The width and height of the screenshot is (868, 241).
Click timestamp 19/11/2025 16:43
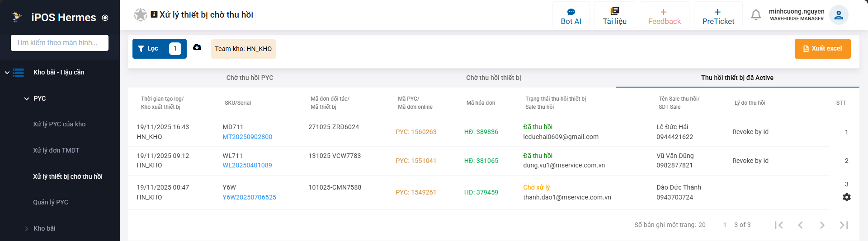coord(163,127)
